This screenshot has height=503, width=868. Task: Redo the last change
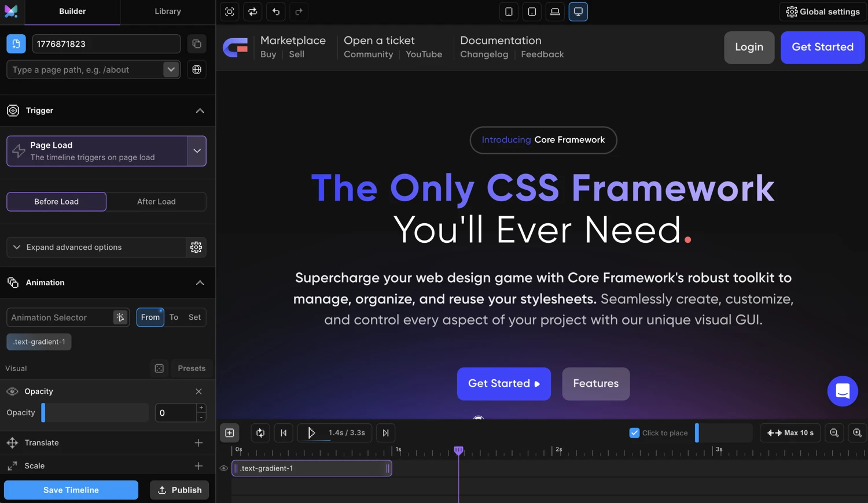299,12
